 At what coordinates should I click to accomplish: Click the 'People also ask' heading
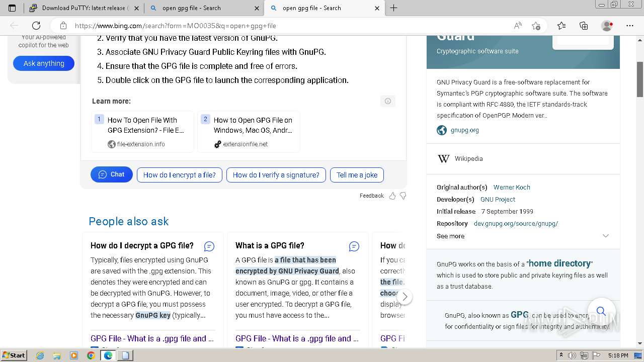coord(129,221)
